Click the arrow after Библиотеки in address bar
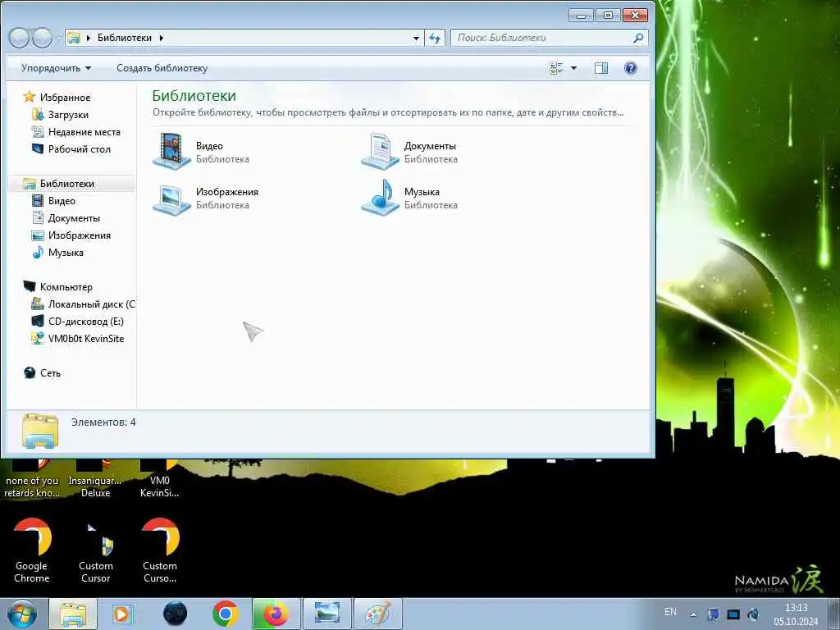 161,38
